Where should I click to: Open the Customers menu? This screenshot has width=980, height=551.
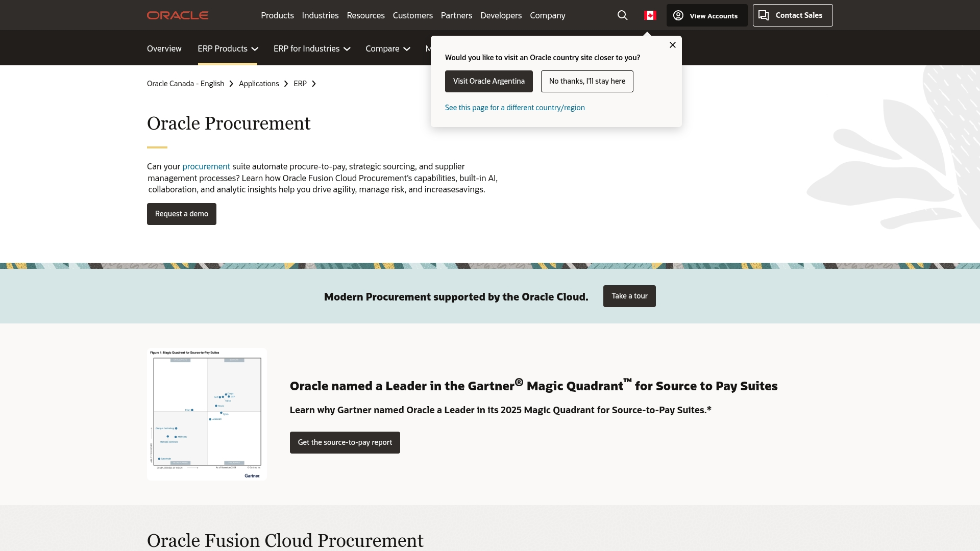412,15
